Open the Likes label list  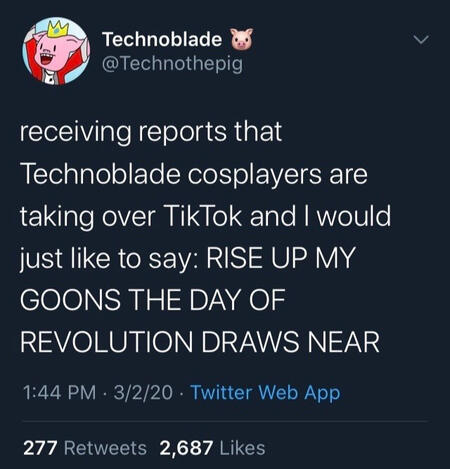click(242, 448)
